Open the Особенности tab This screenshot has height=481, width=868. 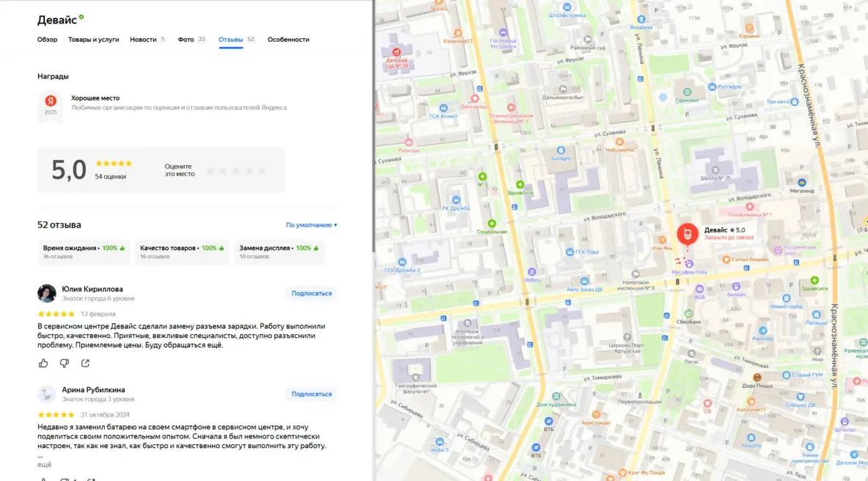(x=288, y=40)
